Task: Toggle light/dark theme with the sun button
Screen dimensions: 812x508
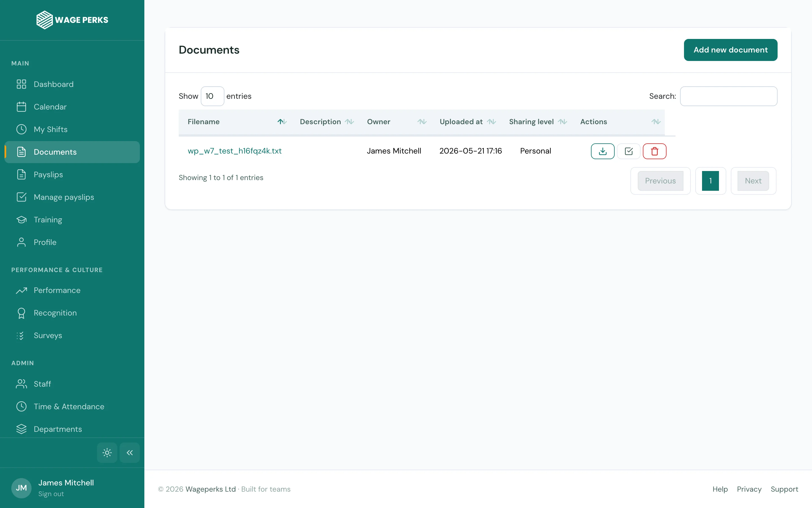Action: pyautogui.click(x=107, y=453)
